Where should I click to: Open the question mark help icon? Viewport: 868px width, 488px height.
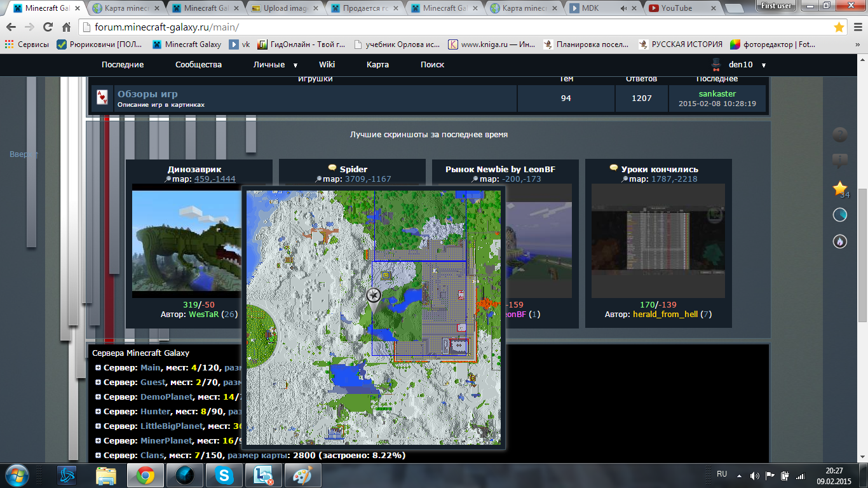[840, 135]
